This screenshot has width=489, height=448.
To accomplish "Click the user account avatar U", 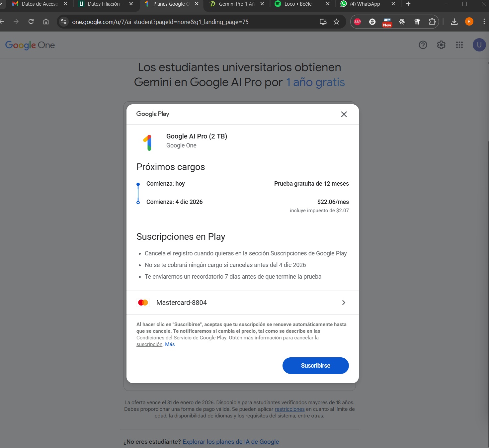I will point(479,45).
